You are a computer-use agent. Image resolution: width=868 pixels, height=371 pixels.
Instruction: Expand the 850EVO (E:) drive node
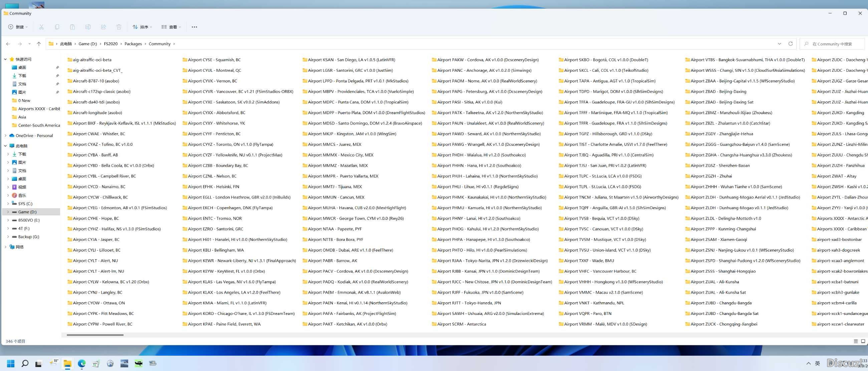pyautogui.click(x=8, y=220)
